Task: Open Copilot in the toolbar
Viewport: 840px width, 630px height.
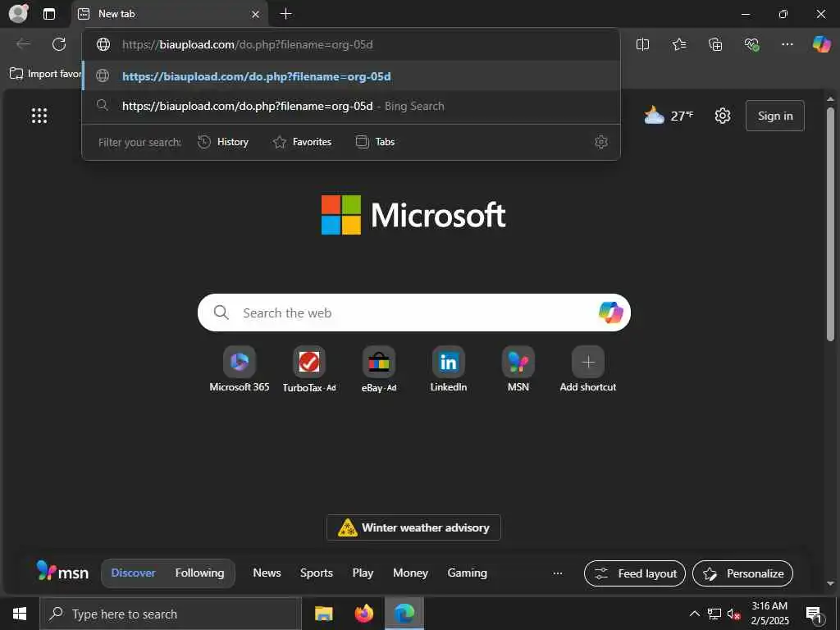Action: click(x=821, y=44)
